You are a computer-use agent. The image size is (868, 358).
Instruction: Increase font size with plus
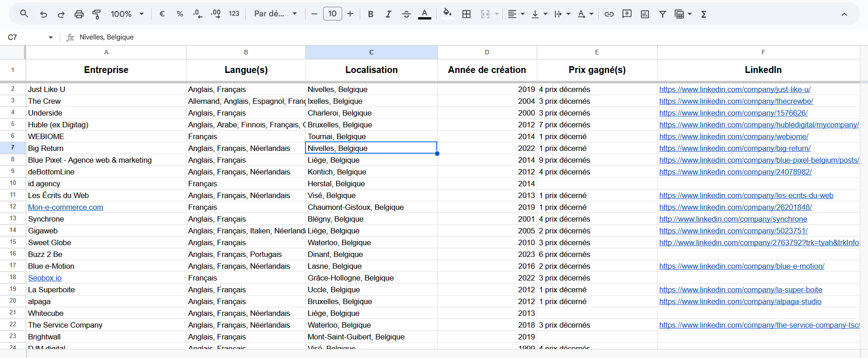[350, 14]
